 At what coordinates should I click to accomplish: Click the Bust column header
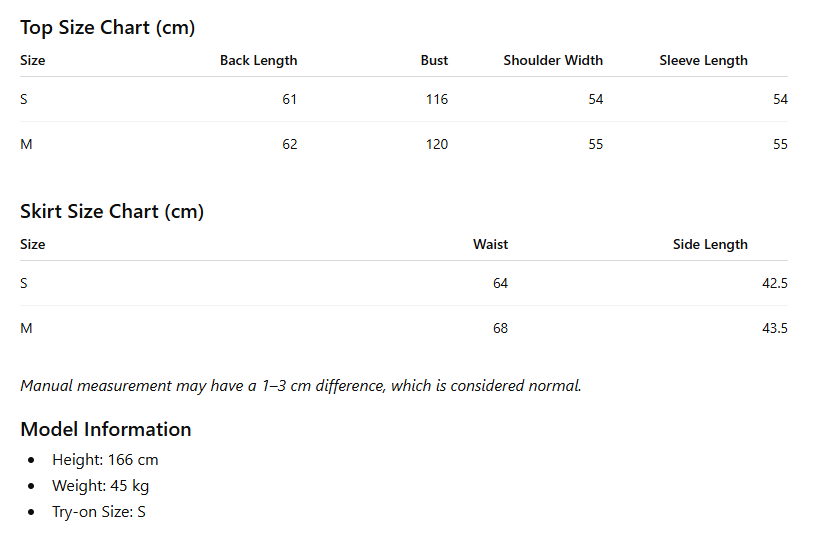434,61
